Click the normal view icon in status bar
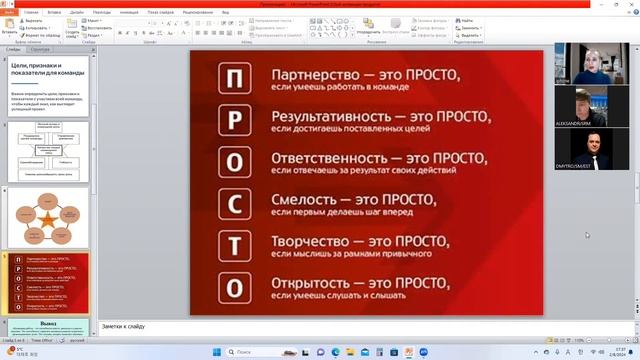This screenshot has height=360, width=640. pos(550,340)
